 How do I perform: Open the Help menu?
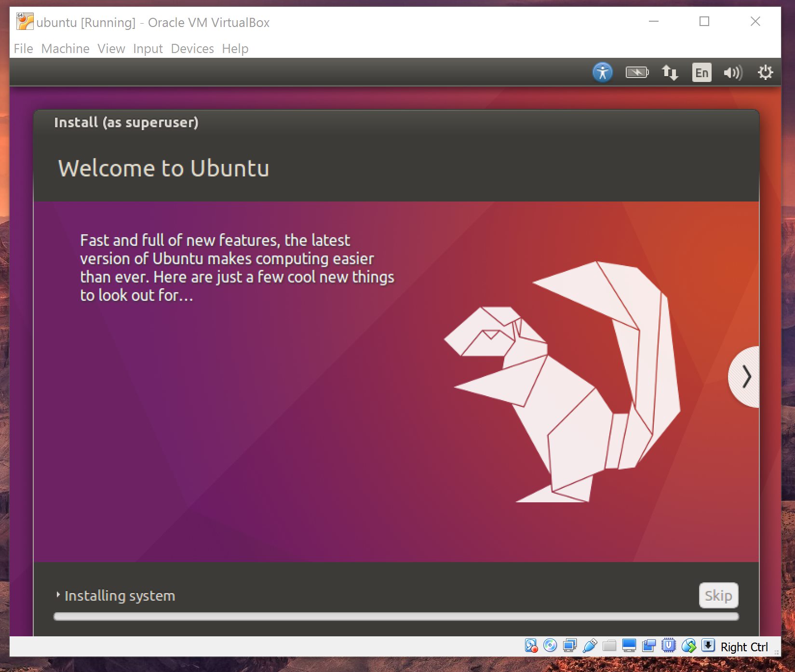[235, 49]
